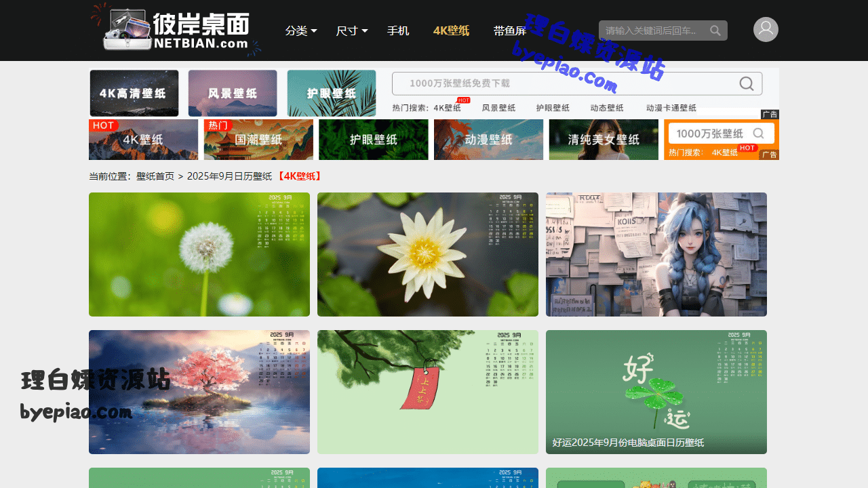Open the 风景壁纸 banner tile
Viewport: 868px width, 488px height.
click(233, 93)
